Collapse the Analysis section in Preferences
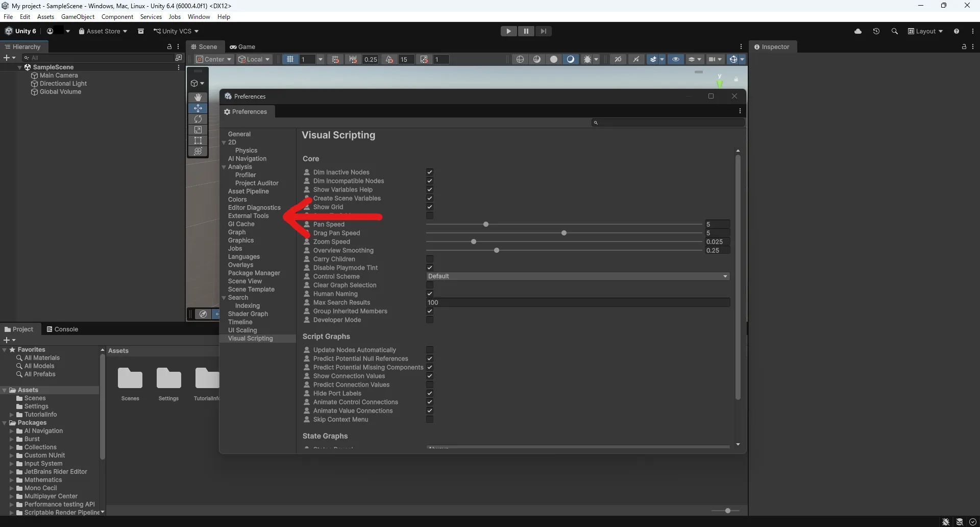This screenshot has height=527, width=980. [224, 167]
